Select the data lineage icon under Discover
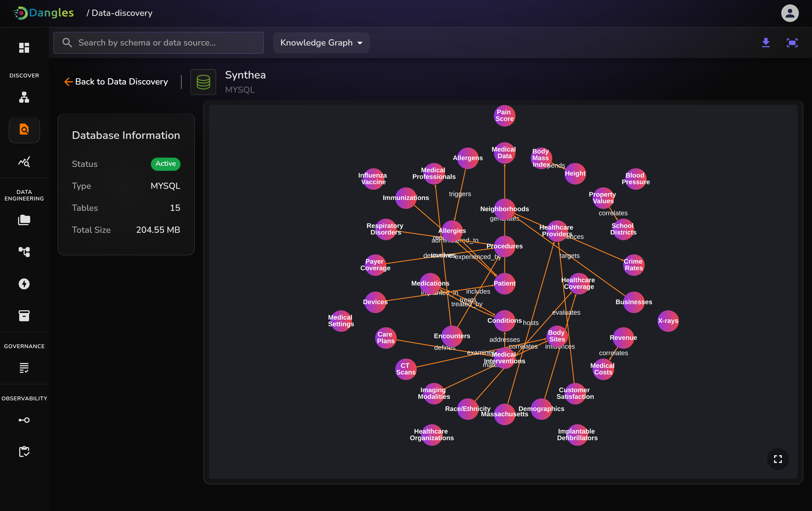 coord(24,97)
